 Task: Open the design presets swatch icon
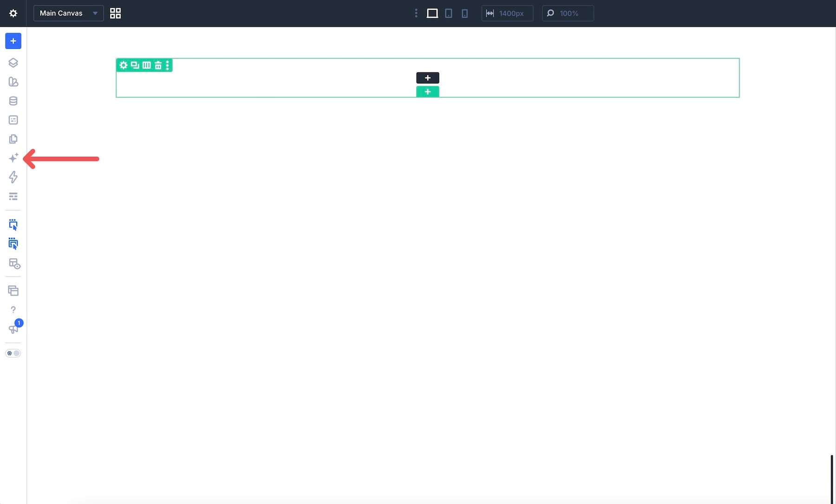point(13,82)
